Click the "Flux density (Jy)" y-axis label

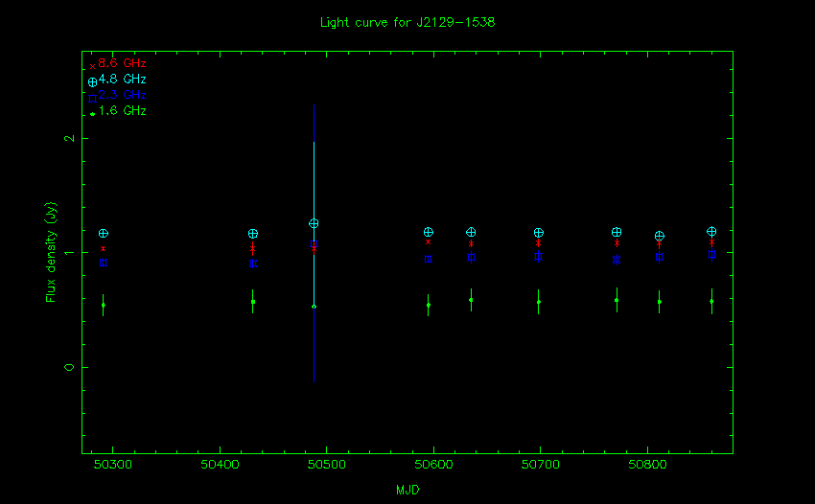click(51, 252)
